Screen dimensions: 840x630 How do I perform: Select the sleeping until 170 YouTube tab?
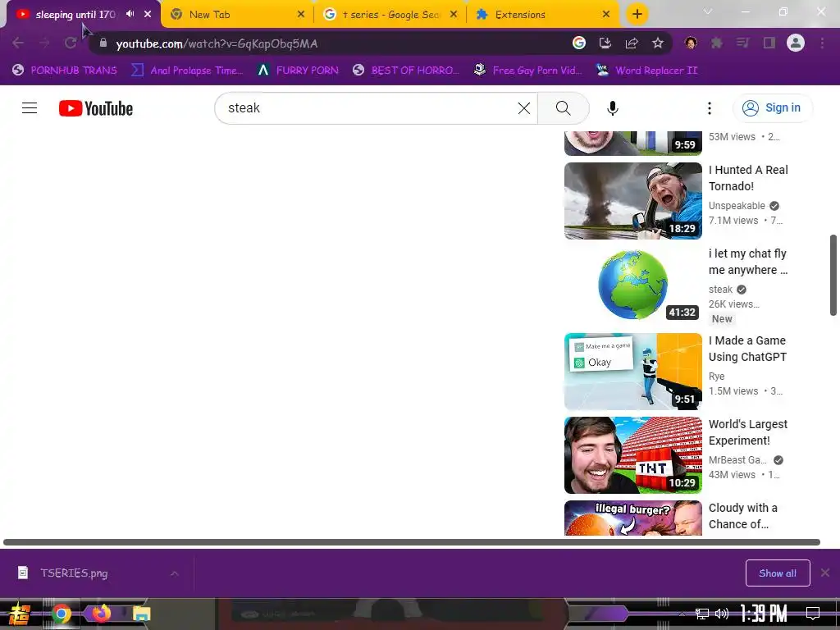75,15
